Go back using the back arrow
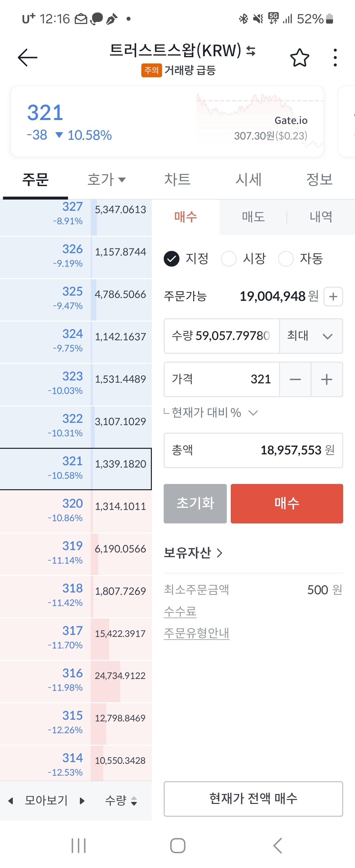Screen dimensions: 355x868 (27, 57)
